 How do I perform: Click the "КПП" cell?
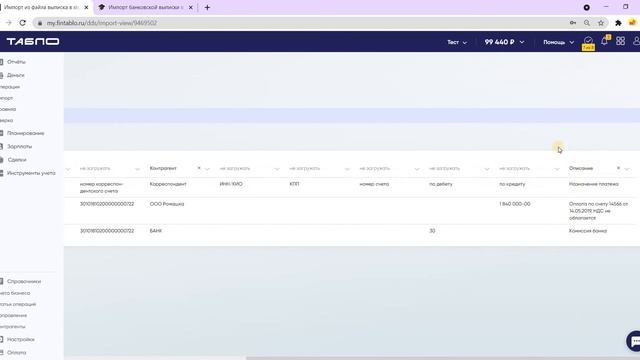(x=294, y=184)
